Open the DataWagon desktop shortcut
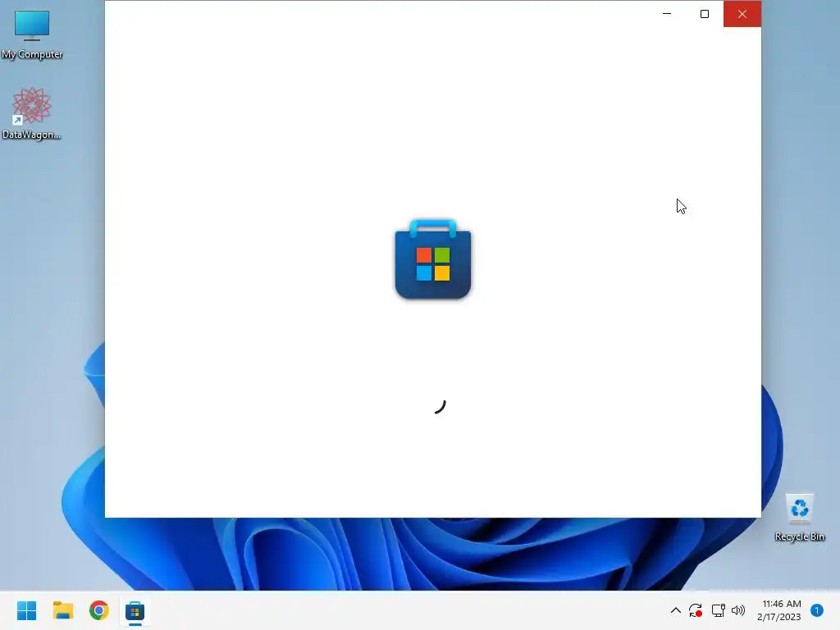 point(32,113)
